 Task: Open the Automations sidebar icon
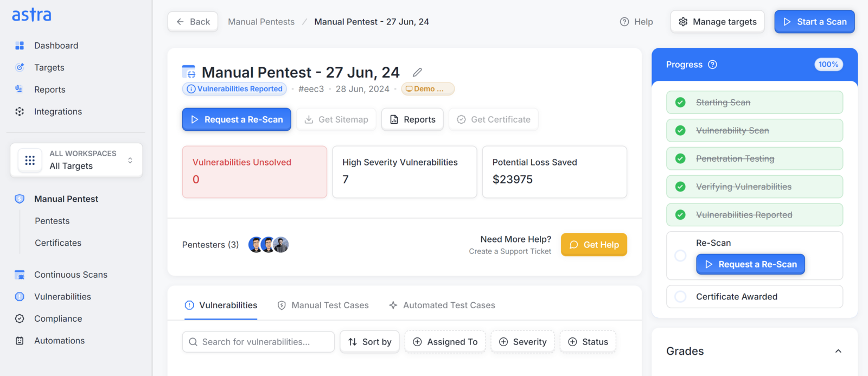20,341
